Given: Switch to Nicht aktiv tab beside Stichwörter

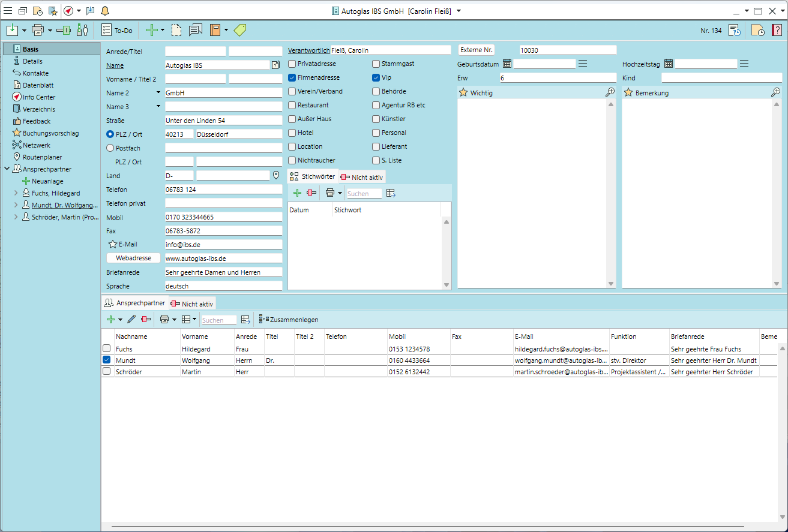Looking at the screenshot, I should click(x=362, y=177).
